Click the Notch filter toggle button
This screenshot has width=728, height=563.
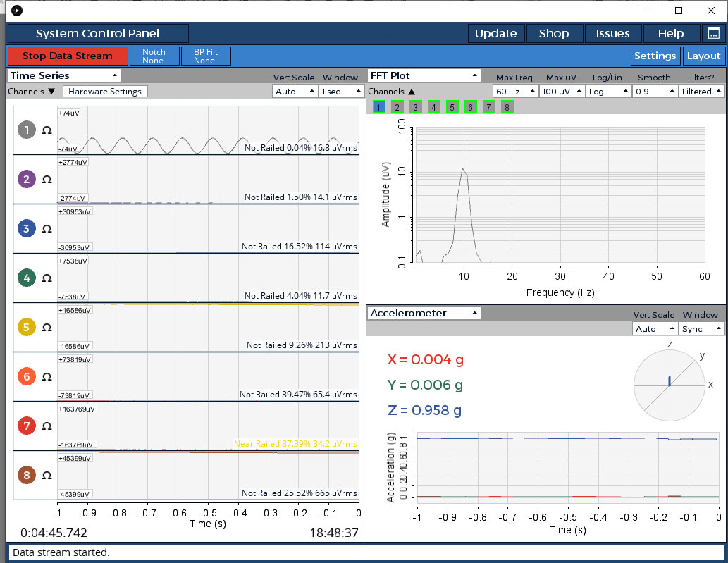[154, 56]
